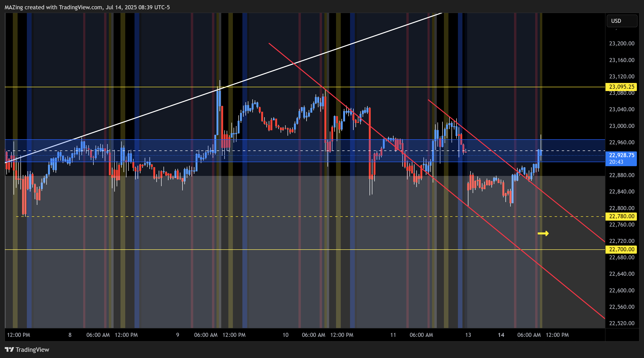Click the TradingView logo icon
644x358 pixels.
point(9,349)
